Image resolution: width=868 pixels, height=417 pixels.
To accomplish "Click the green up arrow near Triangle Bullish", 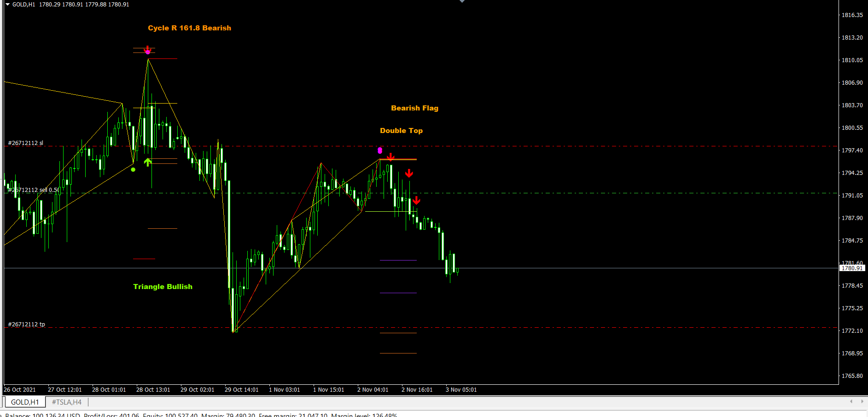I will coord(147,162).
